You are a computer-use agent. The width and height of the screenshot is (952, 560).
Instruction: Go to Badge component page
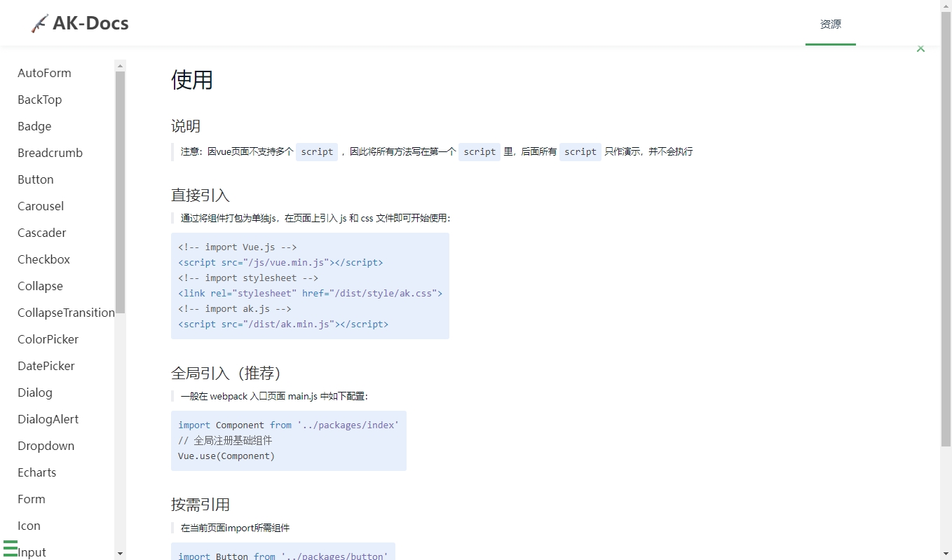[x=34, y=126]
